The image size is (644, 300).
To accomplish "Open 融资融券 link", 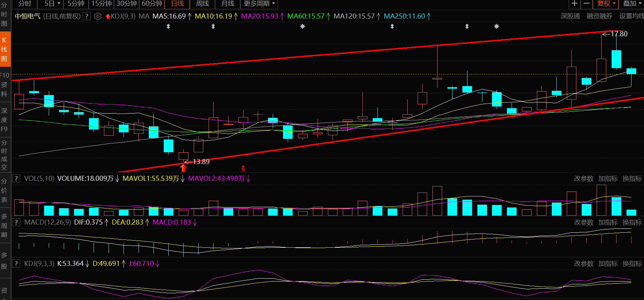I will (600, 16).
